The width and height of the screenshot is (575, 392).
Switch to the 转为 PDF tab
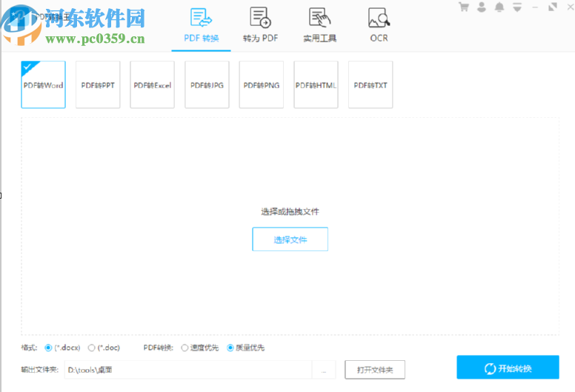(x=260, y=24)
